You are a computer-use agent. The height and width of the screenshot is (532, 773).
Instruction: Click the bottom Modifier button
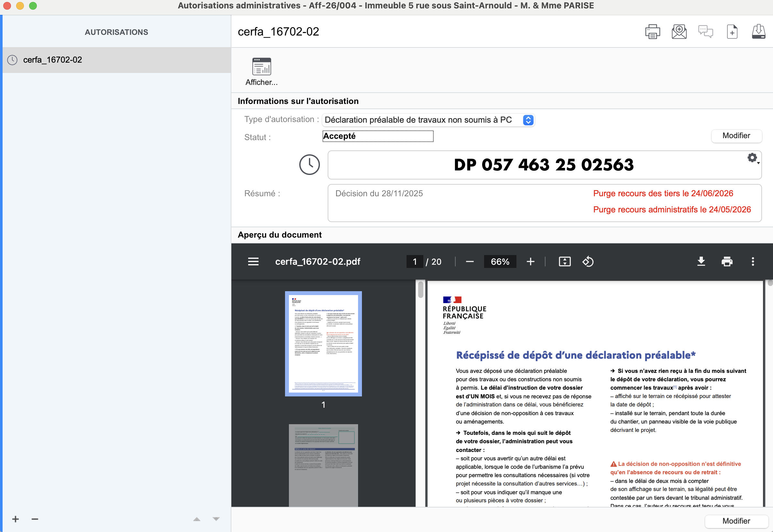tap(736, 521)
